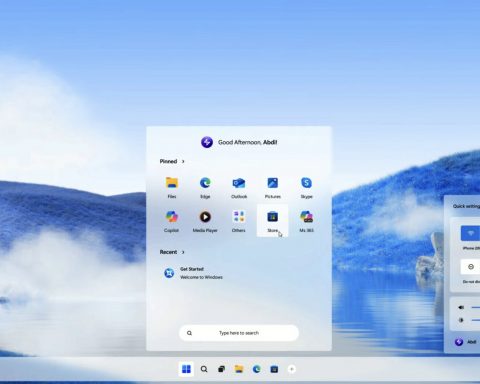Viewport: 480px width, 384px height.
Task: Click the 'Pinned' heading label
Action: [168, 161]
